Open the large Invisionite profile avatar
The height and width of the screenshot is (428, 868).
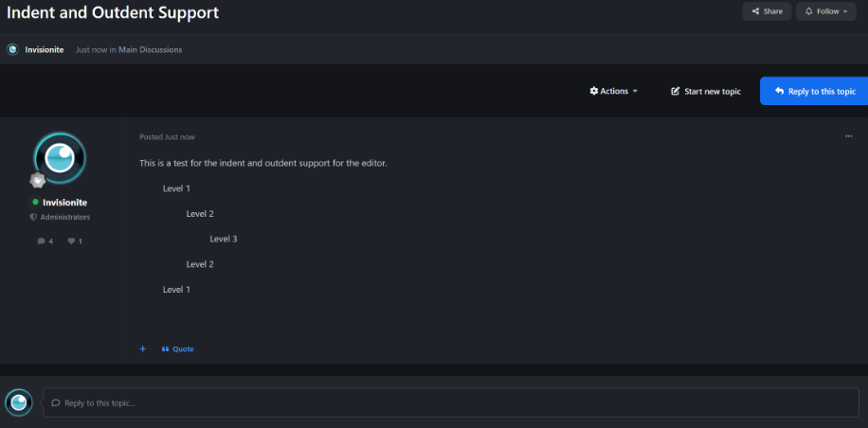pos(60,156)
